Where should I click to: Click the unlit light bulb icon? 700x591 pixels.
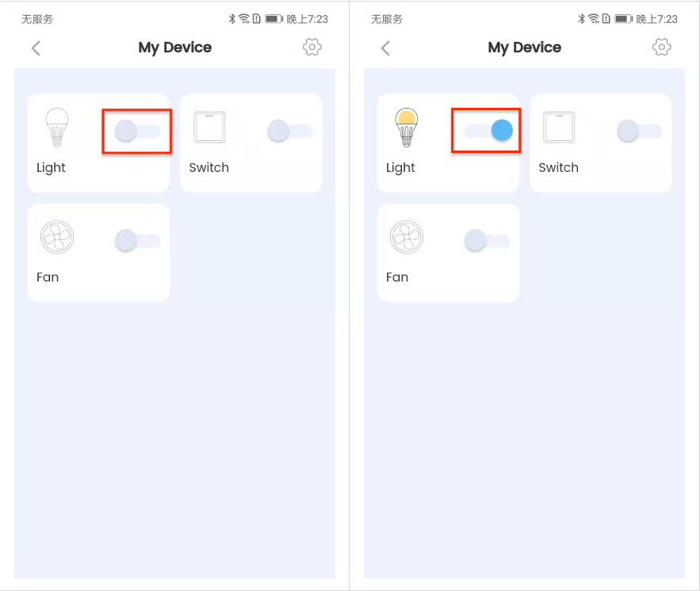(x=57, y=127)
